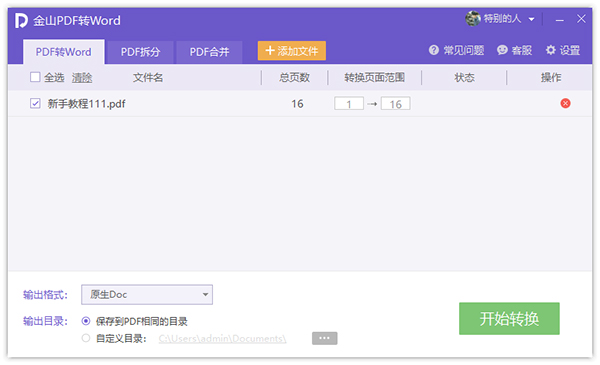600x365 pixels.
Task: Select the 新手教程111.pdf file name
Action: [x=86, y=104]
